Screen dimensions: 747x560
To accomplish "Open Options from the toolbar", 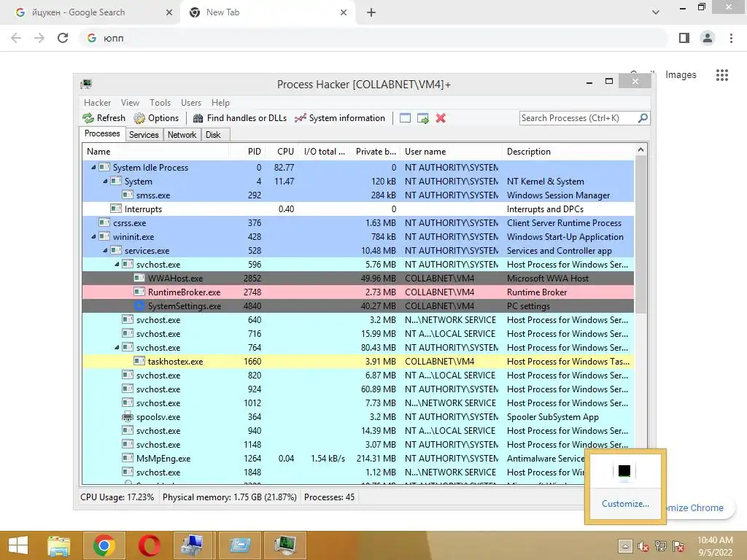I will click(x=156, y=118).
